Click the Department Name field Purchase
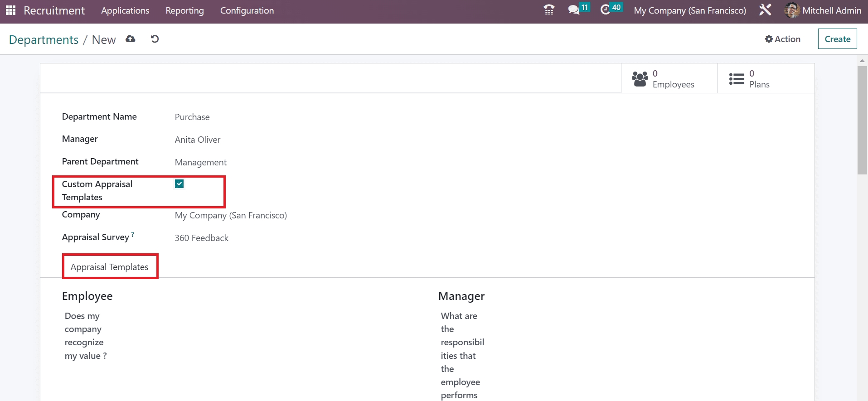This screenshot has width=868, height=401. point(192,117)
